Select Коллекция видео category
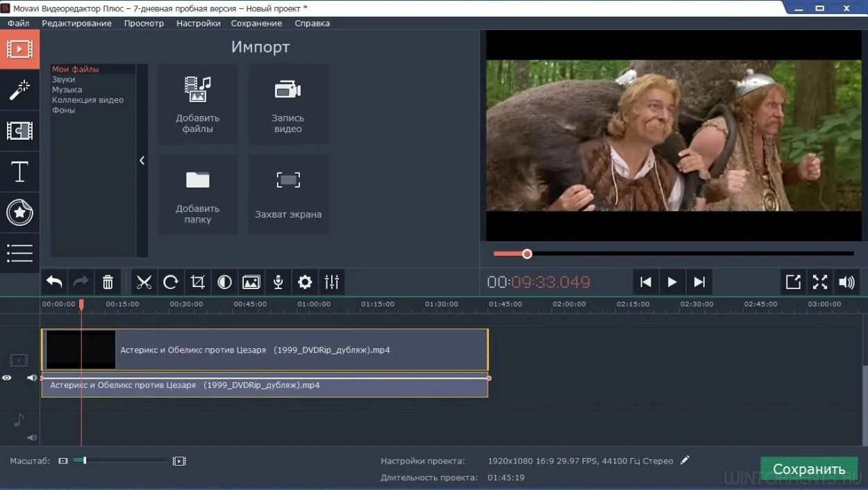The width and height of the screenshot is (868, 490). (88, 100)
